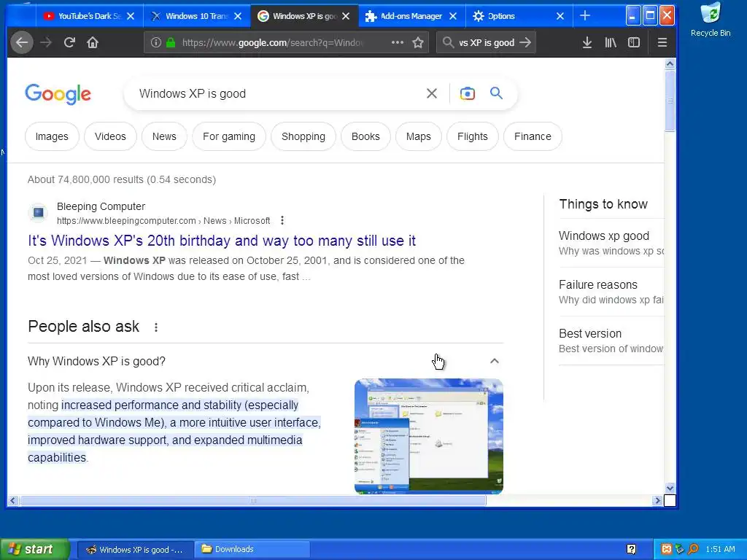Filter results by Videos
The width and height of the screenshot is (747, 560).
coord(110,136)
